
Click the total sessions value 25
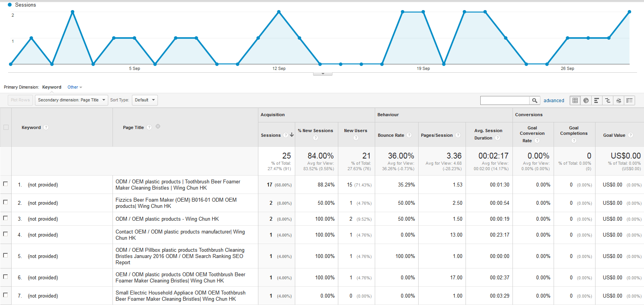click(x=287, y=156)
